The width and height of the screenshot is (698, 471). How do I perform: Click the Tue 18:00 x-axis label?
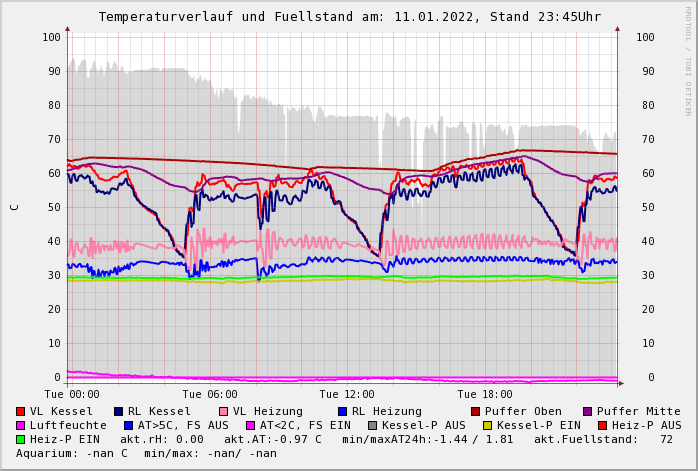point(484,394)
